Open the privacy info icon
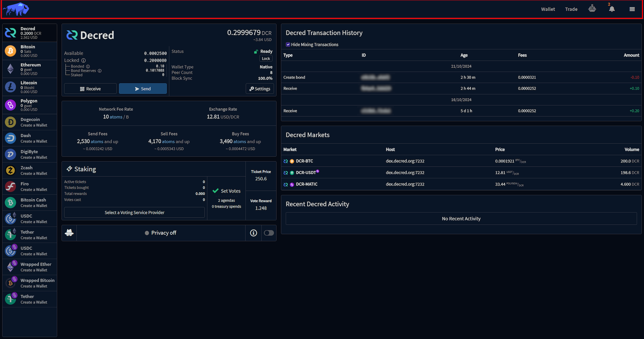Image resolution: width=644 pixels, height=339 pixels. (254, 233)
